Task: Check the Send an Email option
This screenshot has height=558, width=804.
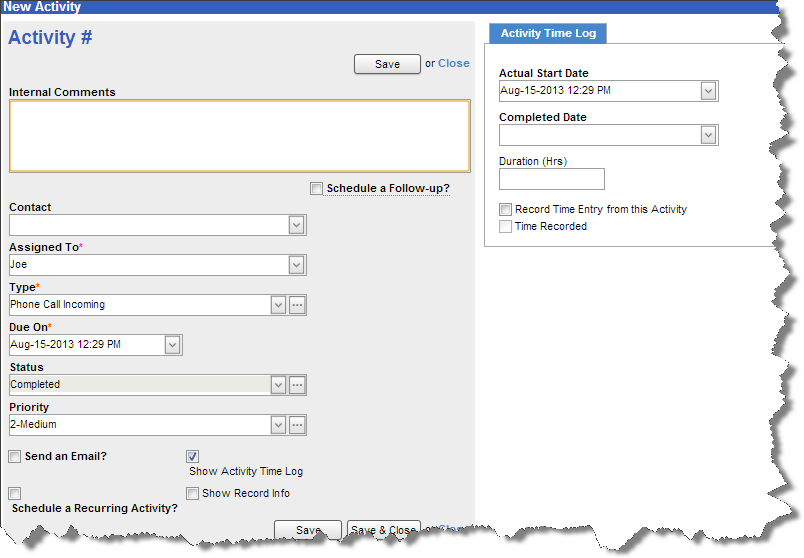Action: pos(15,456)
